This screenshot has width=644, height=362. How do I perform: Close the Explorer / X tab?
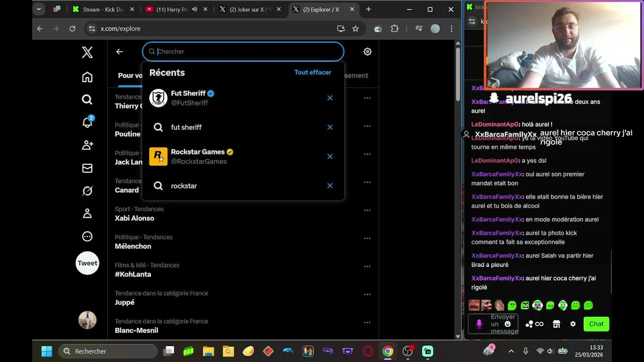point(352,9)
